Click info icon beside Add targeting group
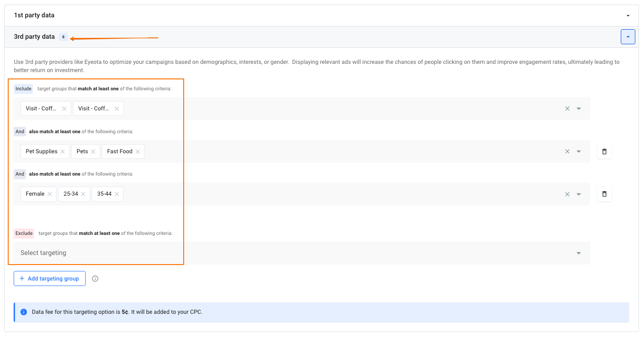The height and width of the screenshot is (338, 644). coord(95,279)
